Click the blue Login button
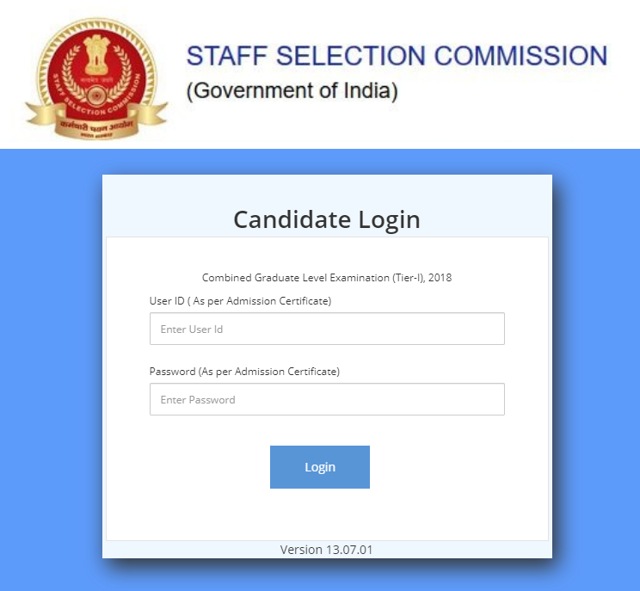The width and height of the screenshot is (640, 591). [320, 467]
